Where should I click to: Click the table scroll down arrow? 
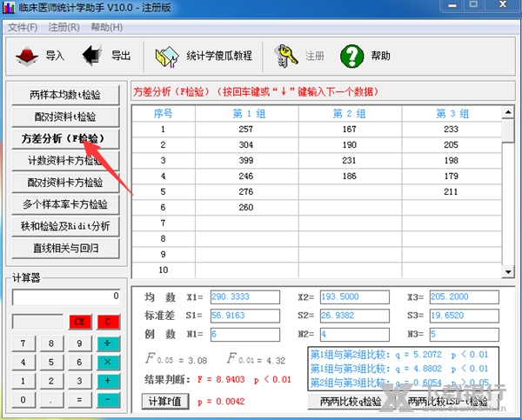508,272
